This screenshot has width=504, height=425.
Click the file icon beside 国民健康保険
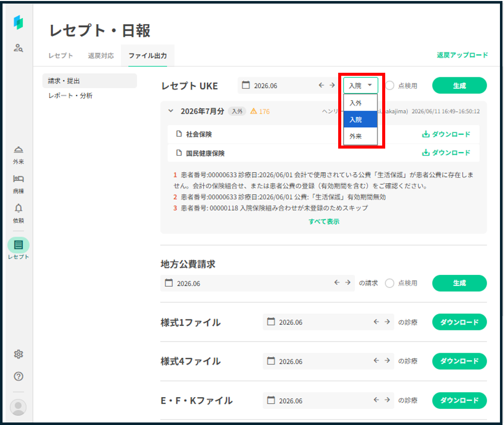[179, 153]
